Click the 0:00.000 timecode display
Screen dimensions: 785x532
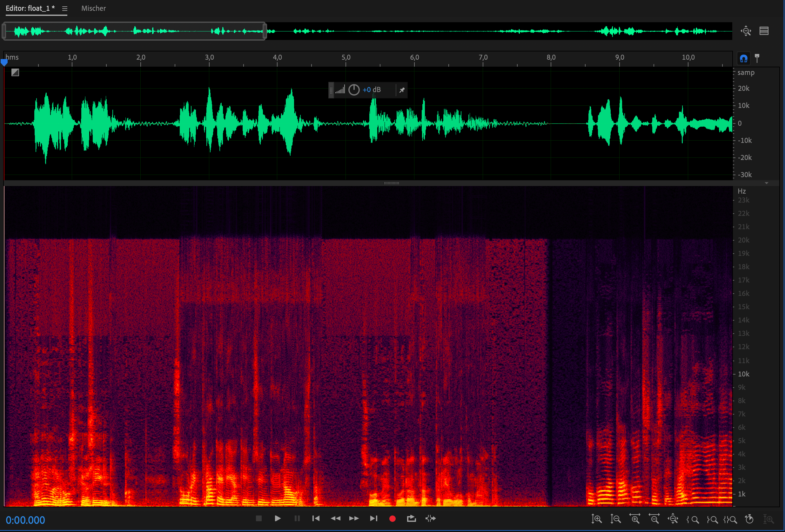pyautogui.click(x=25, y=520)
